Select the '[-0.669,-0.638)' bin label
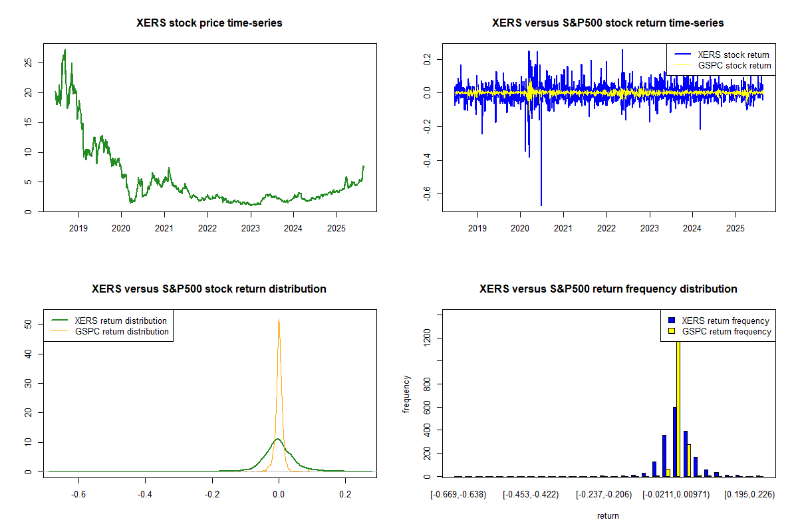 (458, 495)
